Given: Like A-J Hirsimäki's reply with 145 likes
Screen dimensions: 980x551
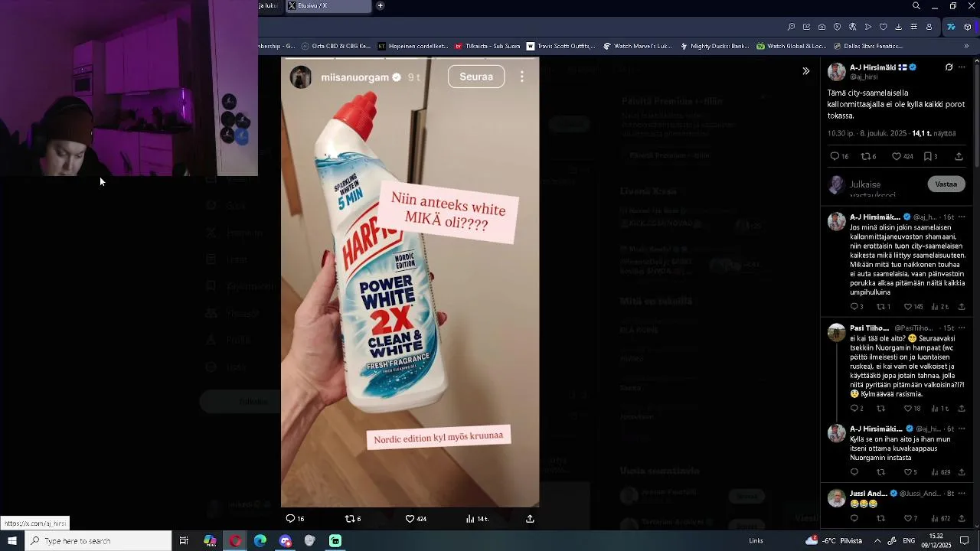Looking at the screenshot, I should [913, 307].
